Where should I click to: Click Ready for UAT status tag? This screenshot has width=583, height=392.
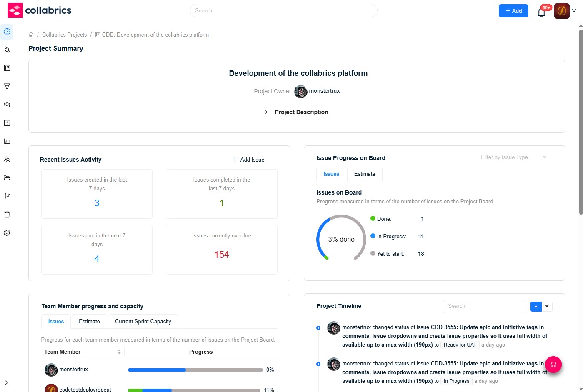pos(460,345)
